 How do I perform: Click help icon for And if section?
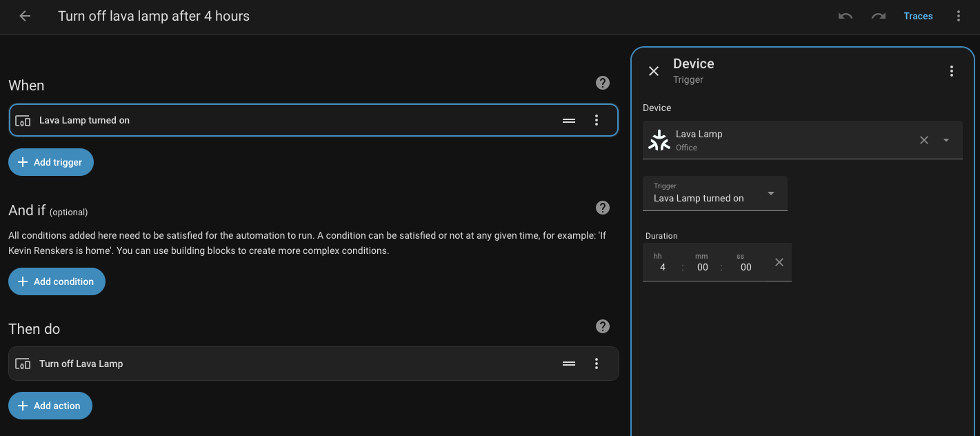point(602,208)
